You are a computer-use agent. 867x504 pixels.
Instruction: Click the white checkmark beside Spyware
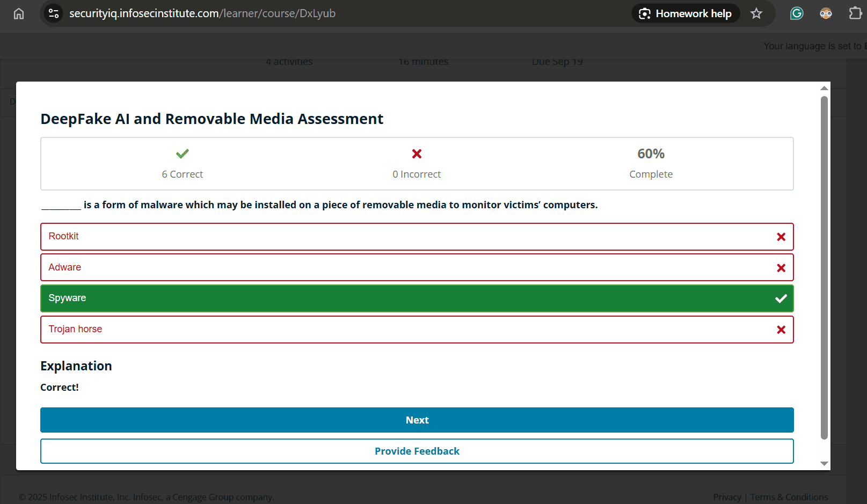coord(781,298)
